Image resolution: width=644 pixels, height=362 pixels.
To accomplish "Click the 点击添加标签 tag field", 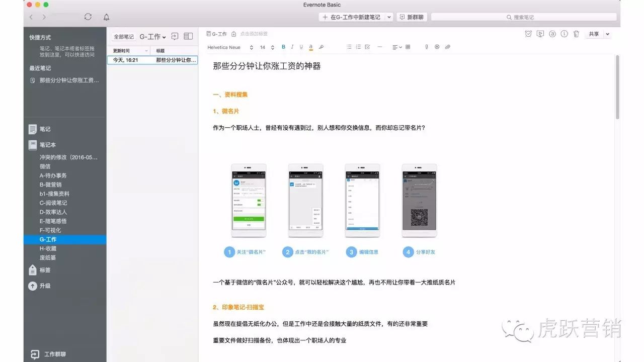I will 254,34.
